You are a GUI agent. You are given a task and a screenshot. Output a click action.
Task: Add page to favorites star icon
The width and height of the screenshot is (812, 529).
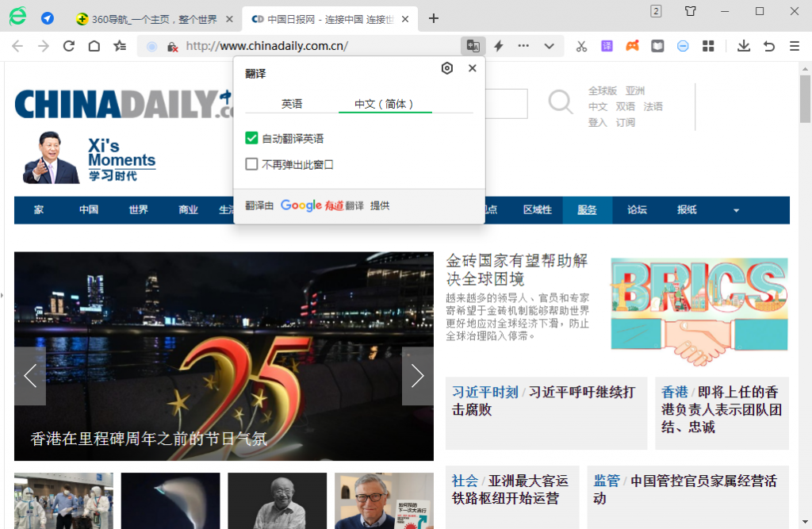[x=120, y=46]
